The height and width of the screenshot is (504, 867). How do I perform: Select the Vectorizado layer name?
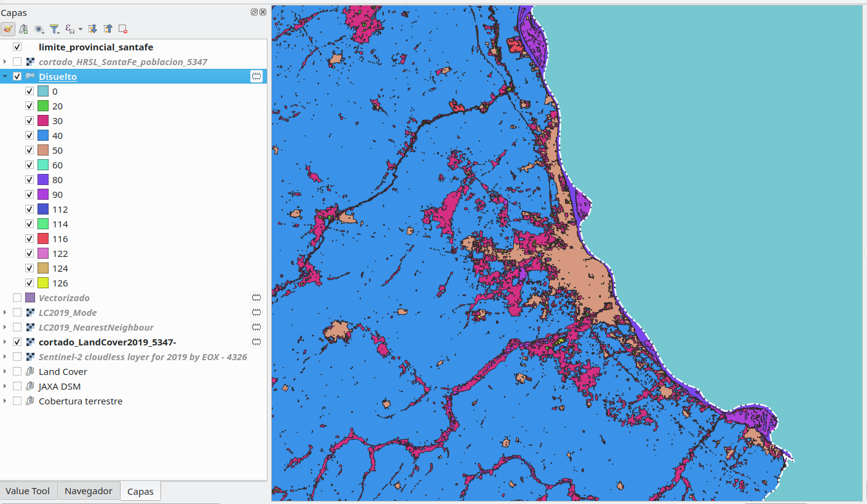tap(64, 297)
